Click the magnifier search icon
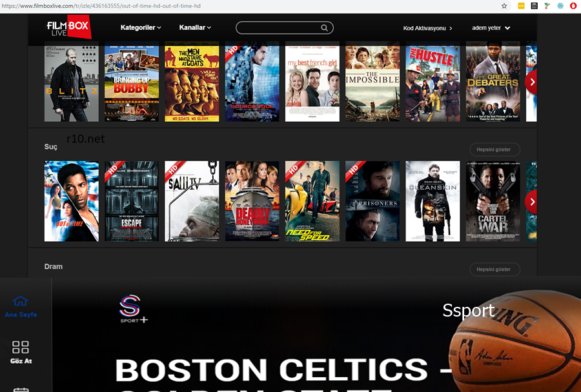The height and width of the screenshot is (392, 581). [x=324, y=28]
